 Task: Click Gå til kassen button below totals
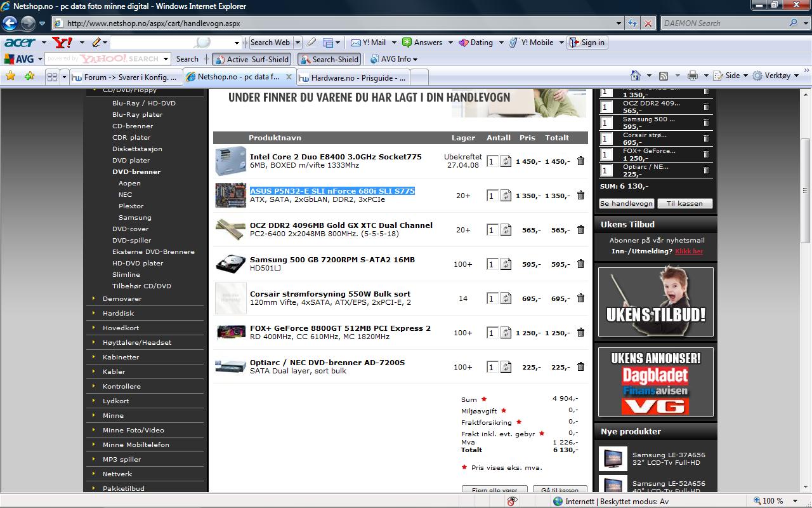pyautogui.click(x=560, y=490)
